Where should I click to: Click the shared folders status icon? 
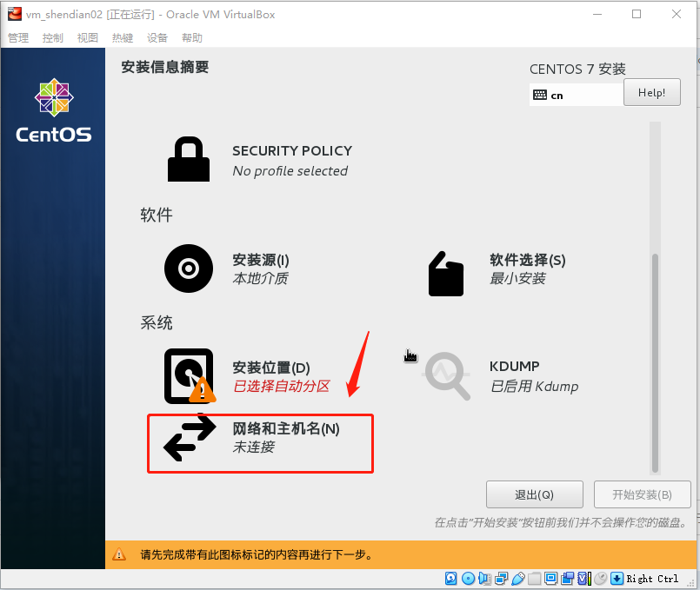535,579
